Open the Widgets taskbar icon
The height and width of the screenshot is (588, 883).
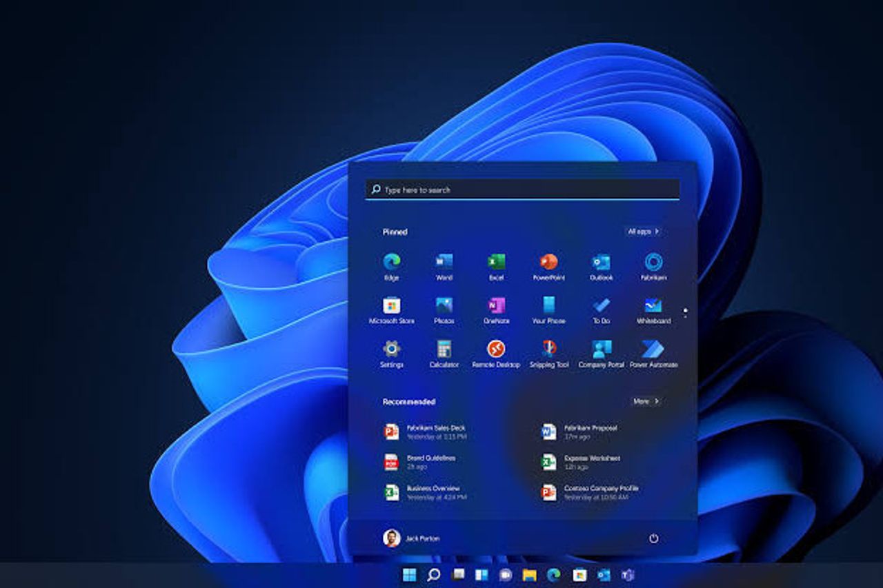(x=482, y=575)
